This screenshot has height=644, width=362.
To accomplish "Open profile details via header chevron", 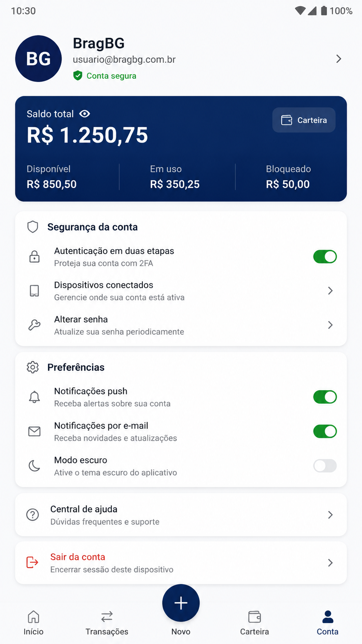I will 339,59.
